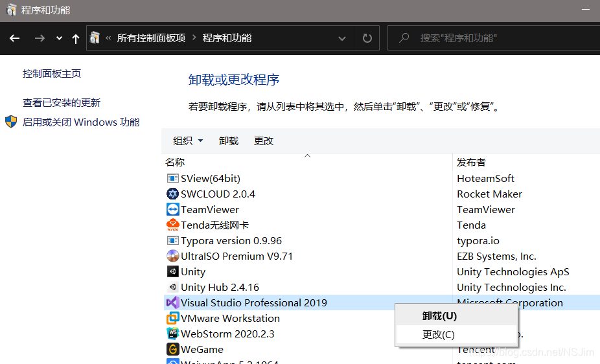Viewport: 600px width, 364px height.
Task: Click the UltraISO Premium disc icon
Action: (172, 256)
